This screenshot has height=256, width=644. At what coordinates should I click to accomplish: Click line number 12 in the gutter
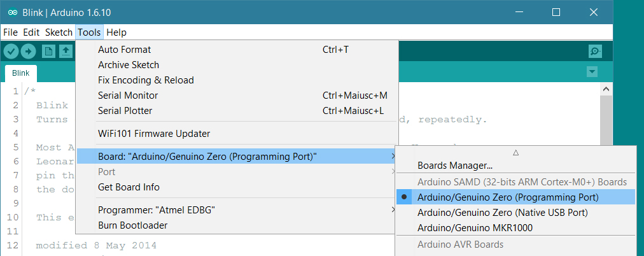[x=13, y=246]
